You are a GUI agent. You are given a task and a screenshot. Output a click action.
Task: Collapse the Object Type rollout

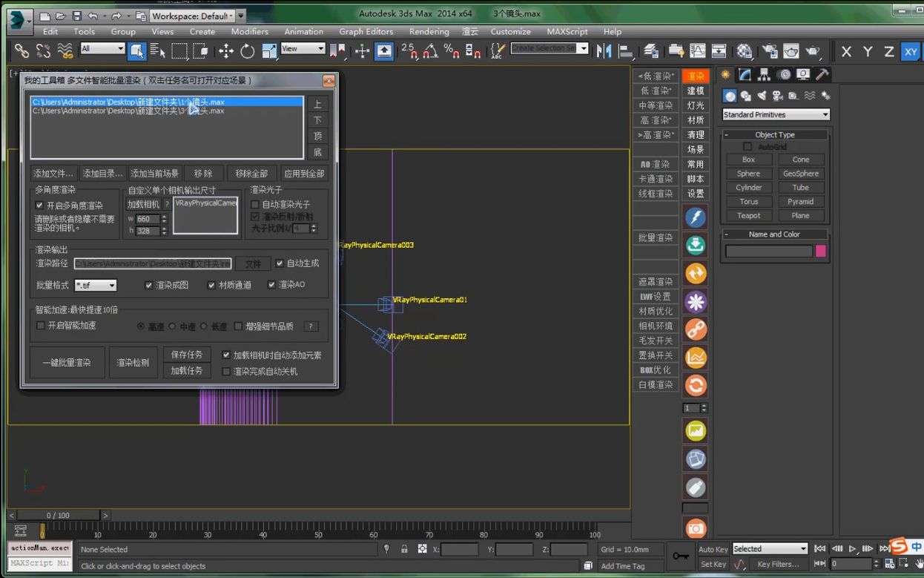(x=774, y=135)
